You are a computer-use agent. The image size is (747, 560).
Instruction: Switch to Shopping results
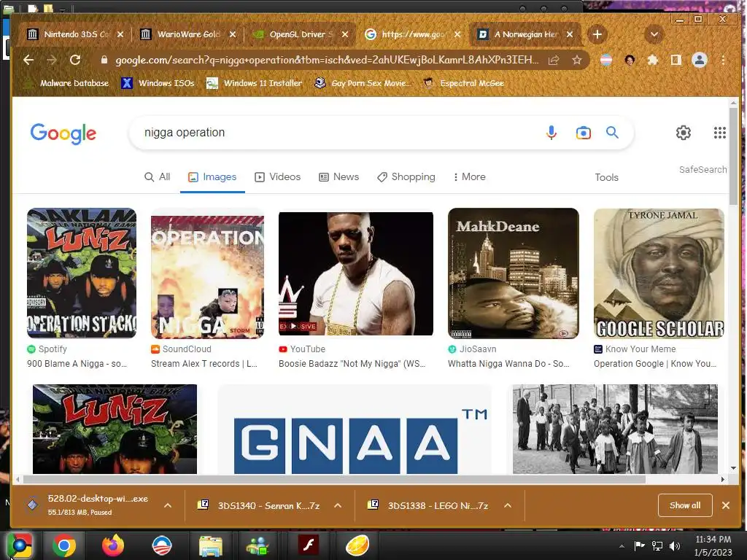(406, 176)
